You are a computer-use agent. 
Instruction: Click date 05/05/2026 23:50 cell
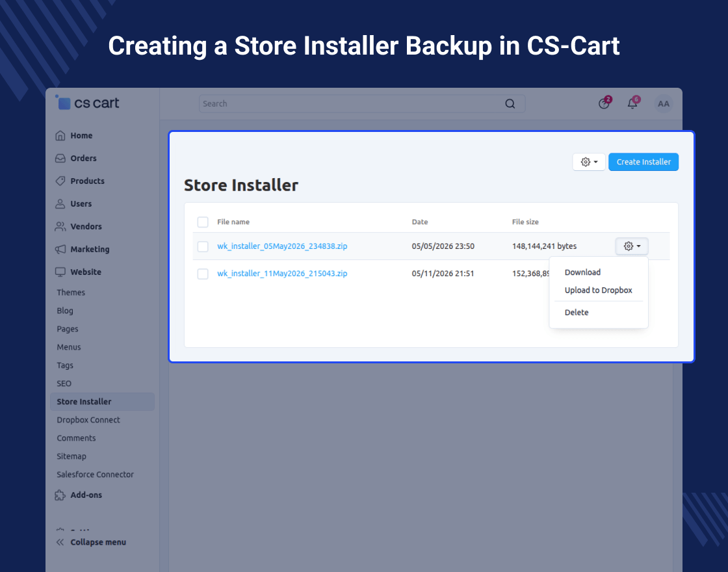click(443, 246)
